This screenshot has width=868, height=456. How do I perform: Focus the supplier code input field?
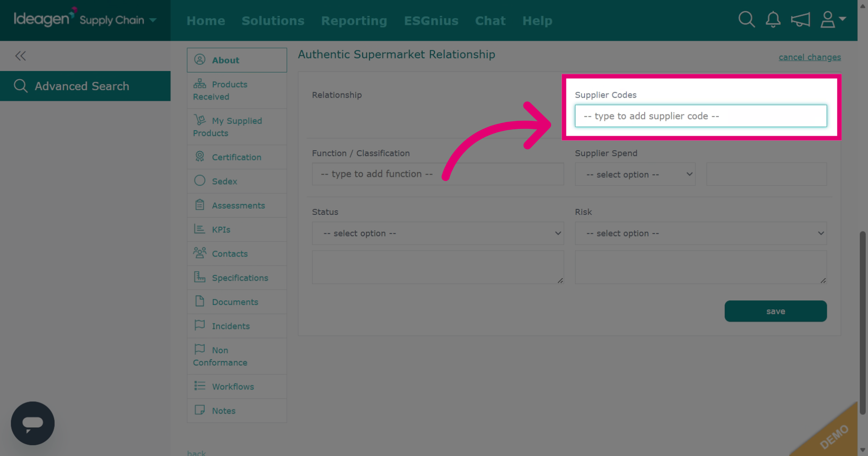701,116
